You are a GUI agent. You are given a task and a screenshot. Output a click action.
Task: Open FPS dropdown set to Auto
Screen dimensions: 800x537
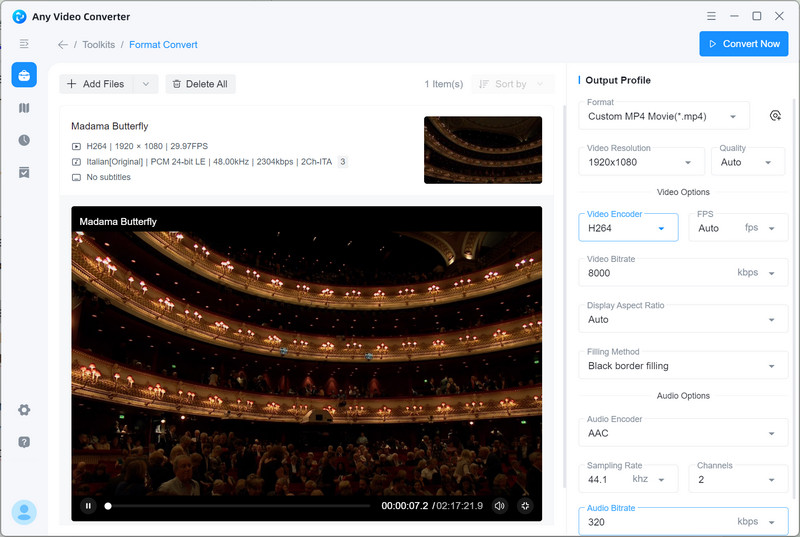click(x=738, y=227)
